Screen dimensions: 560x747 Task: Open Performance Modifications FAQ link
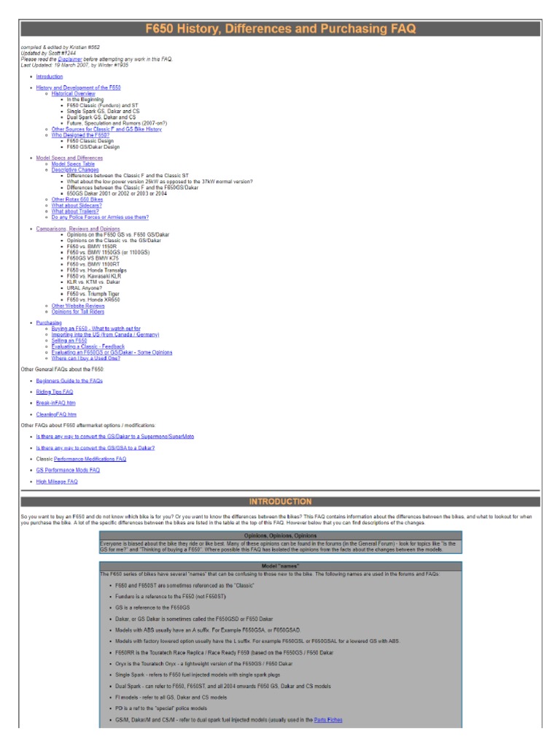(90, 459)
